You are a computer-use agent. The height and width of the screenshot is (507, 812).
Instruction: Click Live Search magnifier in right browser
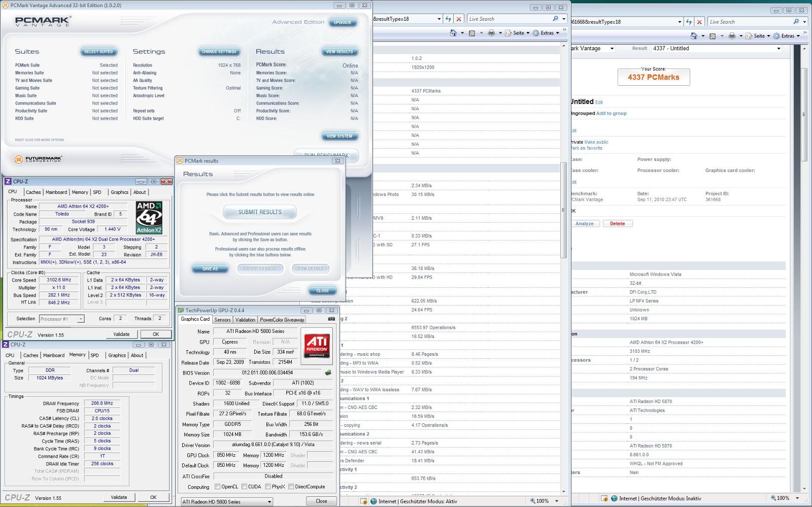click(x=796, y=22)
